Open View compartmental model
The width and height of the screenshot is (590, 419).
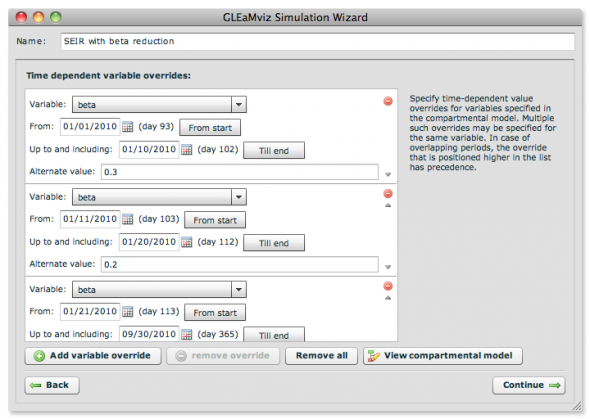click(x=443, y=356)
